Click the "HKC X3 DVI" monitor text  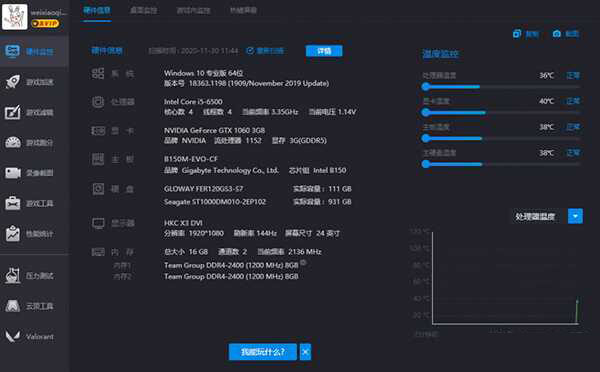point(183,223)
